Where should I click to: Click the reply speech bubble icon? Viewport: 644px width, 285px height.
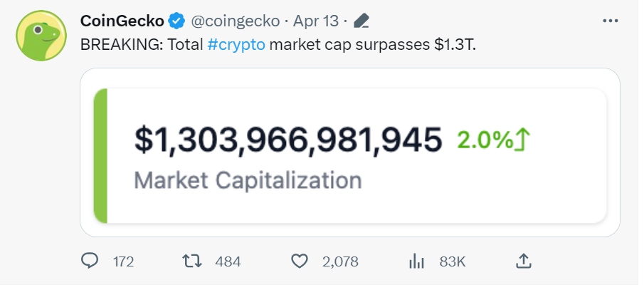pos(90,261)
